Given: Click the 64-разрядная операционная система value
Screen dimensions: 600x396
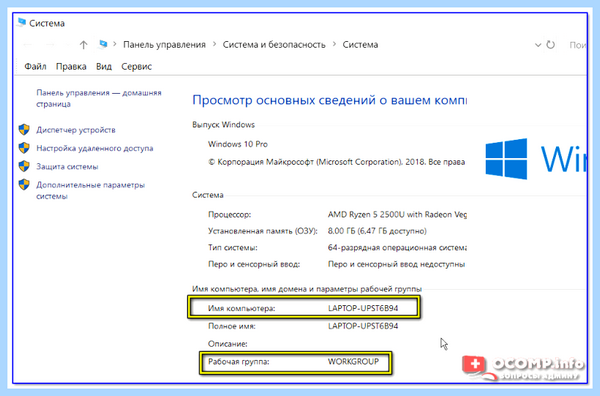Looking at the screenshot, I should click(397, 248).
